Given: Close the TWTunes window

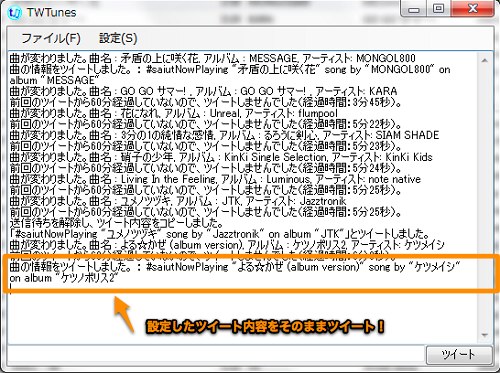Looking at the screenshot, I should tap(472, 9).
